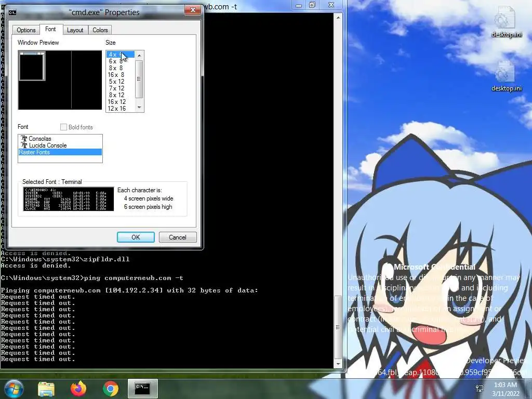
Task: Toggle the Bold fonts checkbox
Action: (x=63, y=127)
